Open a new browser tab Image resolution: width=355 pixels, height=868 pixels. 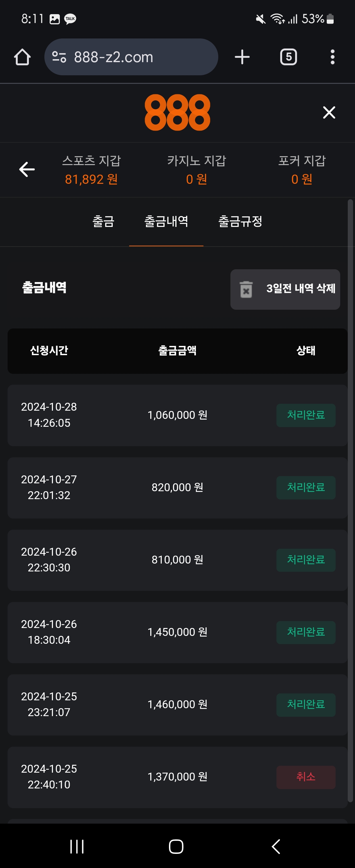(x=242, y=57)
